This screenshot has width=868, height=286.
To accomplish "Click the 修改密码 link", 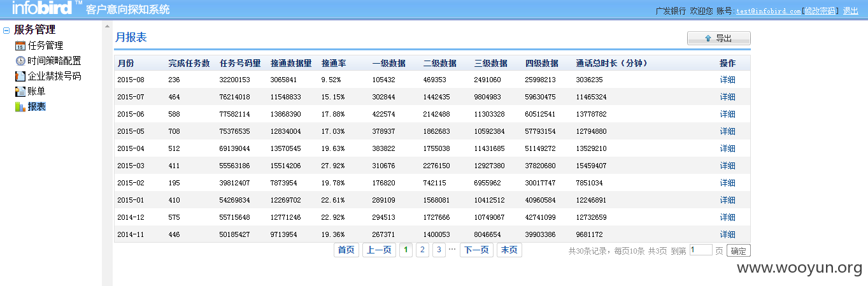I will [x=819, y=11].
